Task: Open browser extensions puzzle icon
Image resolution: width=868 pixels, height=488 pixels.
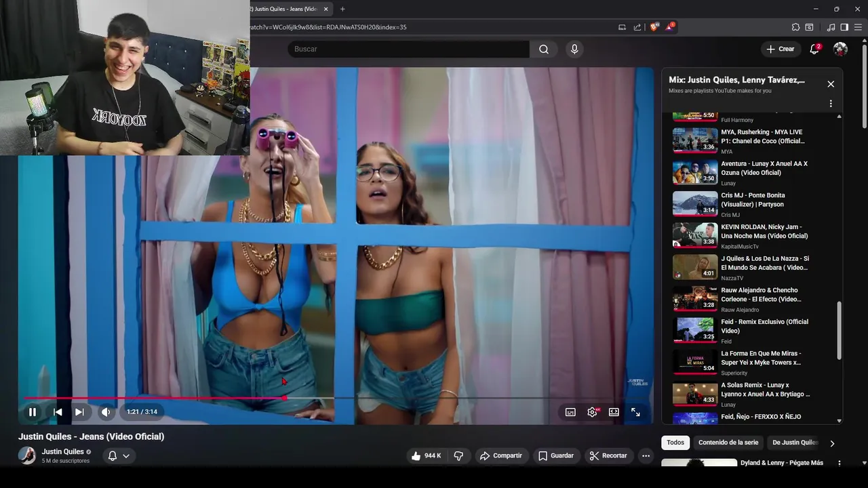Action: [x=795, y=27]
